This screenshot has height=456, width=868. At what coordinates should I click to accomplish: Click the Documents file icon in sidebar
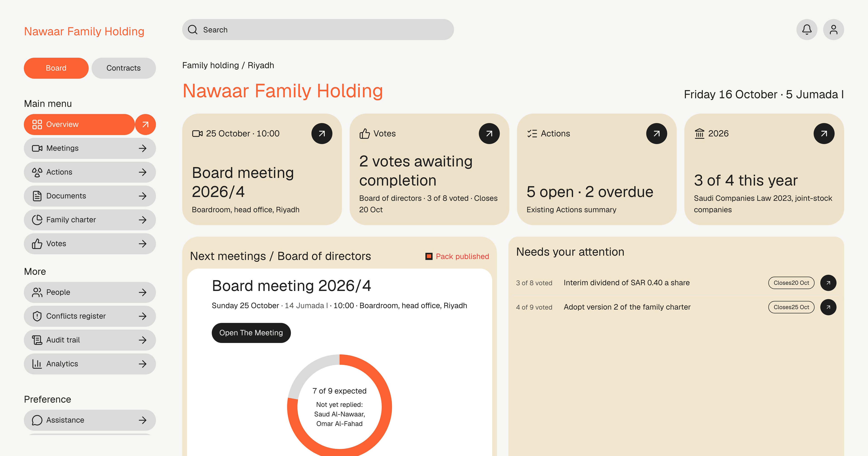(x=37, y=196)
